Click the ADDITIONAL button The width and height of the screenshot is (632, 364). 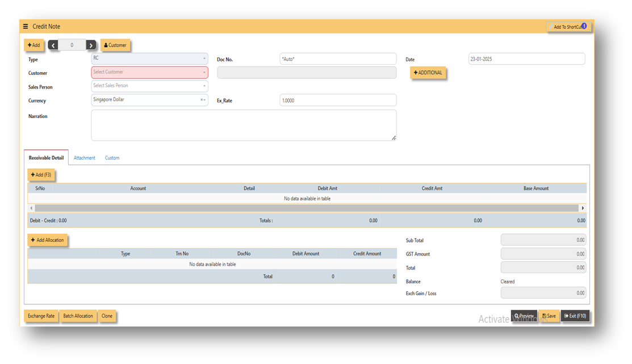click(x=428, y=73)
